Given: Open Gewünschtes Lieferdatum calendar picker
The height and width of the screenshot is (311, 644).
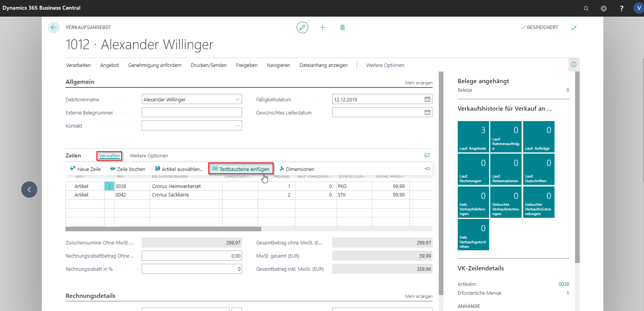Looking at the screenshot, I should (428, 113).
